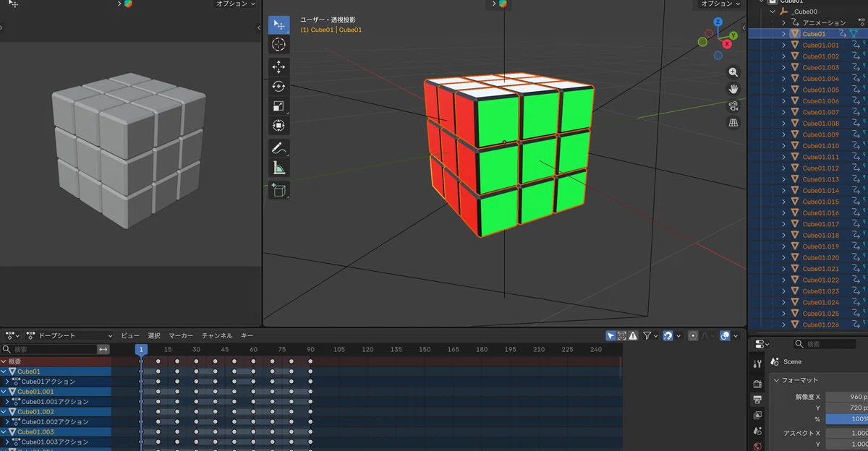Click the アスペクト X 1.000 field
Viewport: 868px width, 451px height.
click(846, 433)
